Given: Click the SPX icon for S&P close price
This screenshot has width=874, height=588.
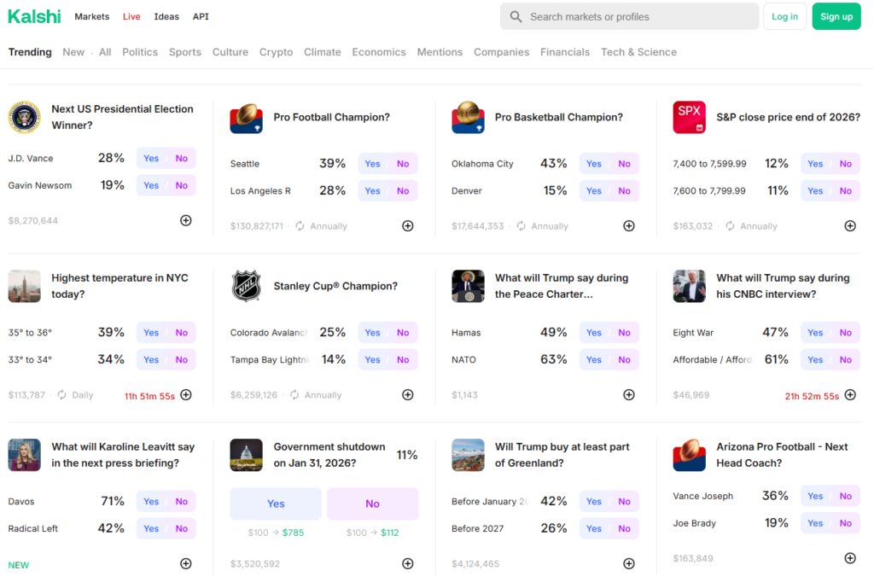Looking at the screenshot, I should 689,117.
